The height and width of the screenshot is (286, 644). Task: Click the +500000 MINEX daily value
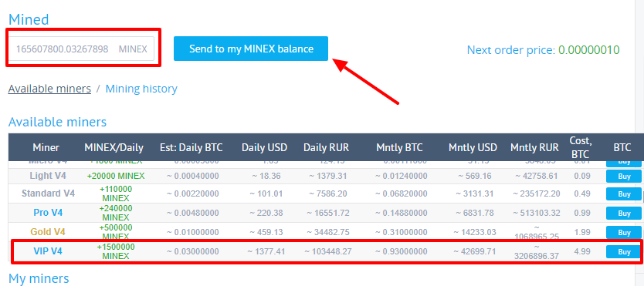pos(115,232)
